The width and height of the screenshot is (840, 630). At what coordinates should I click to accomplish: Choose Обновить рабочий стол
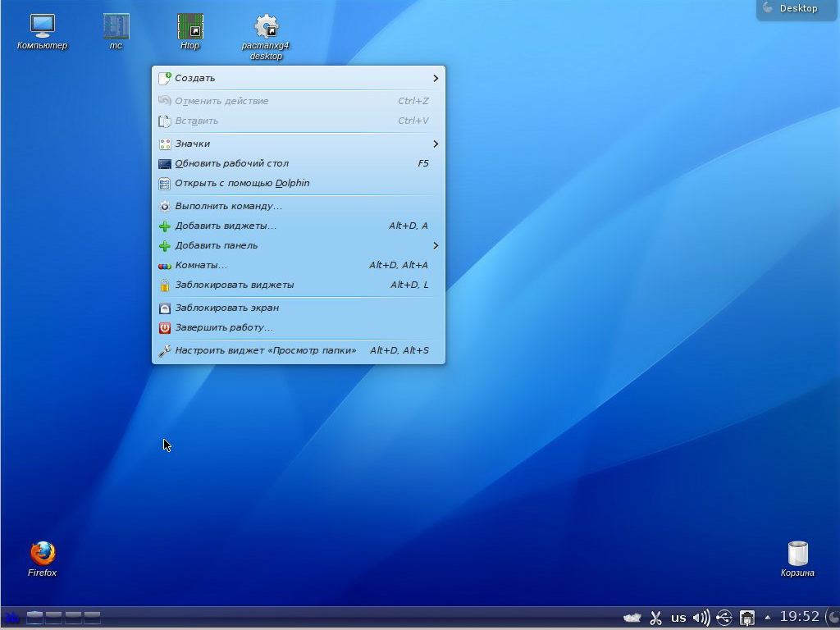tap(299, 163)
